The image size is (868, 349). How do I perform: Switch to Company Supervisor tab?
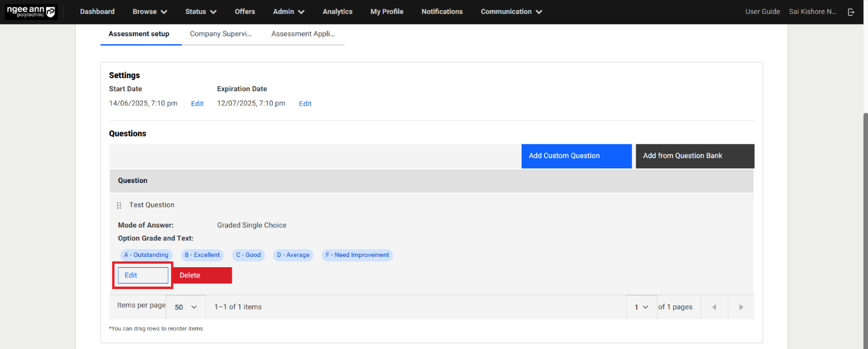click(220, 34)
